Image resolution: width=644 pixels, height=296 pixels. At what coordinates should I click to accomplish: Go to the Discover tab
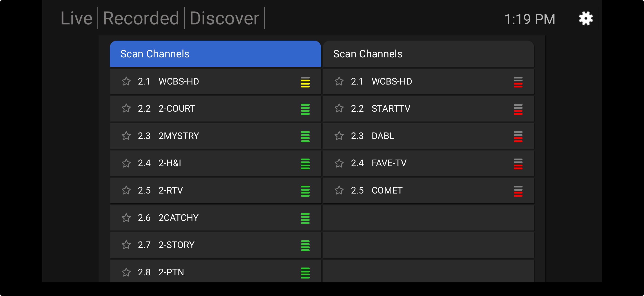click(224, 18)
